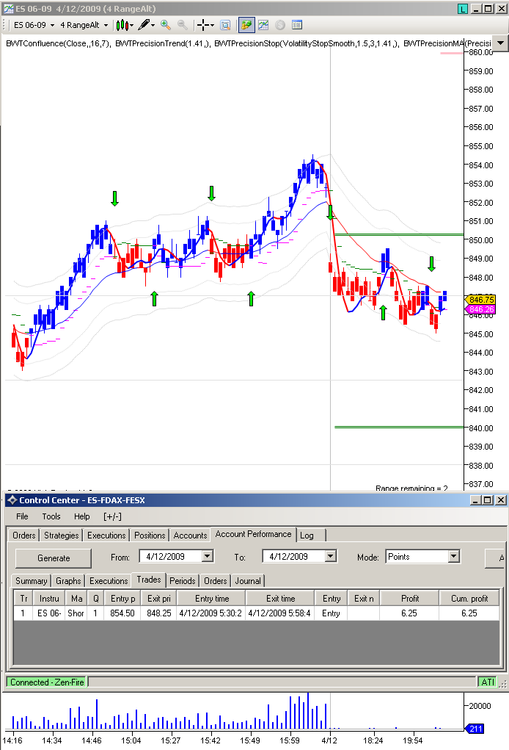Toggle the chart trader icon

(246, 25)
